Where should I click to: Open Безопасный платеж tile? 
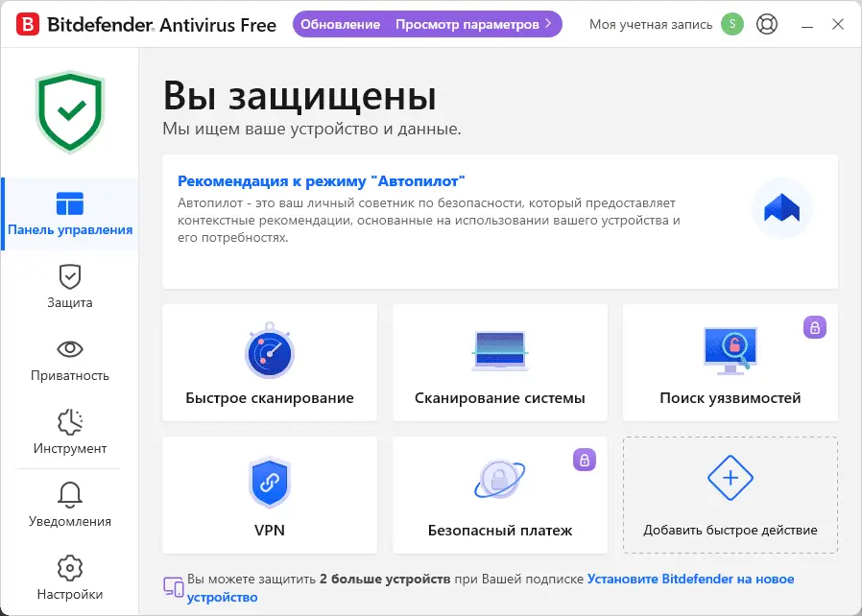click(x=500, y=495)
